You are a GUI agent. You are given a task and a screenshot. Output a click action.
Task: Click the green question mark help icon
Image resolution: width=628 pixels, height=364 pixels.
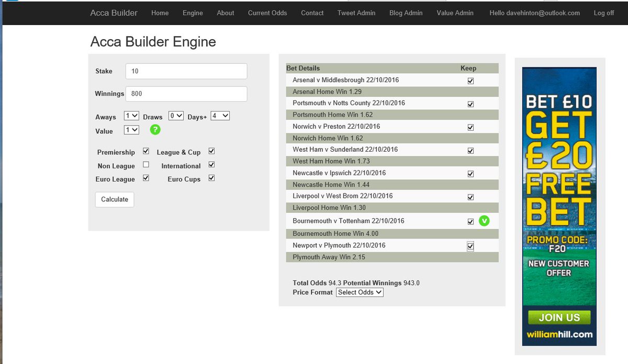[155, 130]
